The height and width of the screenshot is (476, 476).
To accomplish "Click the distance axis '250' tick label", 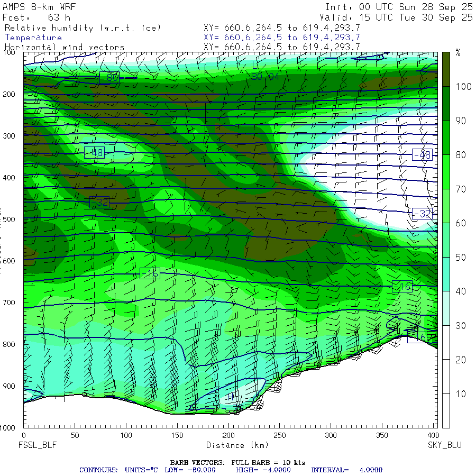I will tap(280, 435).
